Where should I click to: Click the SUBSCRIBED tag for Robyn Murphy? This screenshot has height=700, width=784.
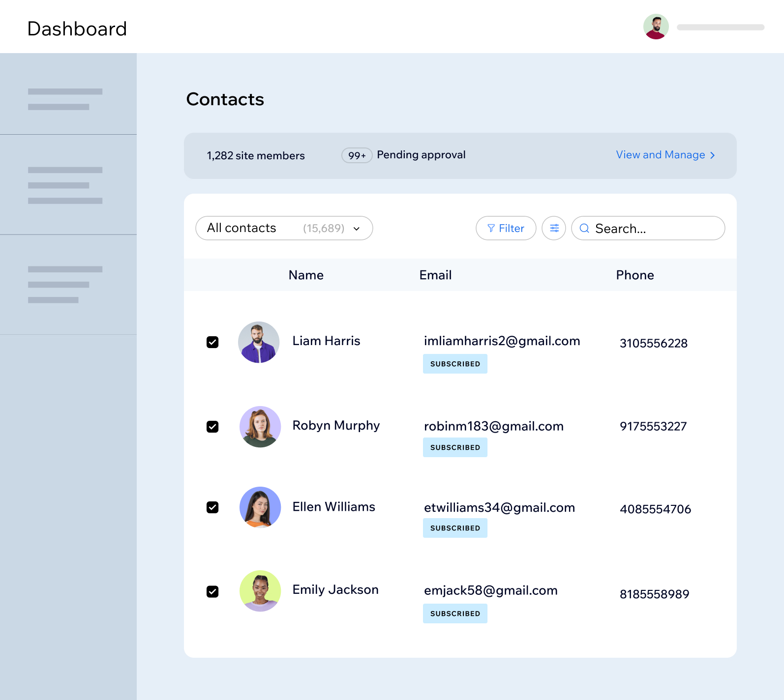pos(455,447)
